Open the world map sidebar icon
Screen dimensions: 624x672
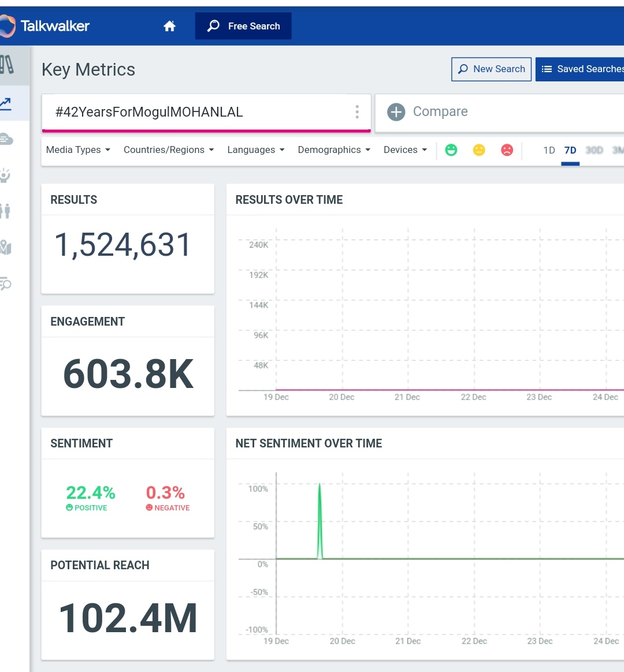(6, 247)
